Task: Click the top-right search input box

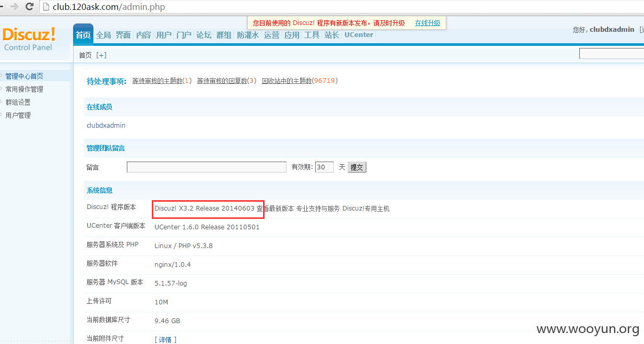Action: [x=612, y=53]
